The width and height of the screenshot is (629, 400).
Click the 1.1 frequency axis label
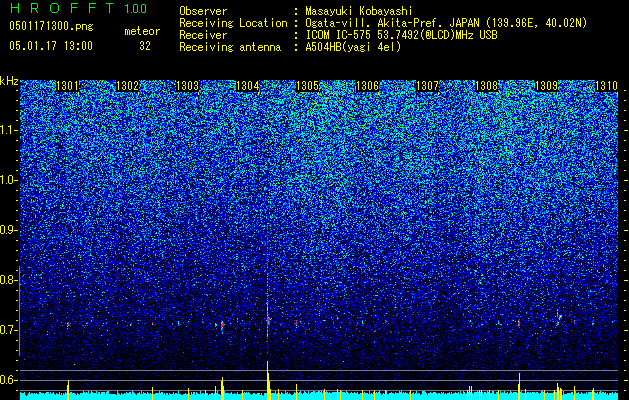click(x=8, y=130)
